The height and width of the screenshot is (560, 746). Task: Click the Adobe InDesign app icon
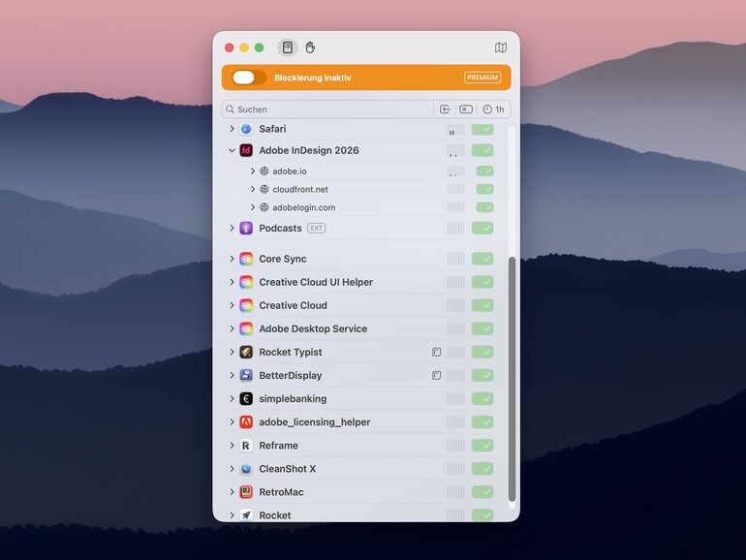246,150
